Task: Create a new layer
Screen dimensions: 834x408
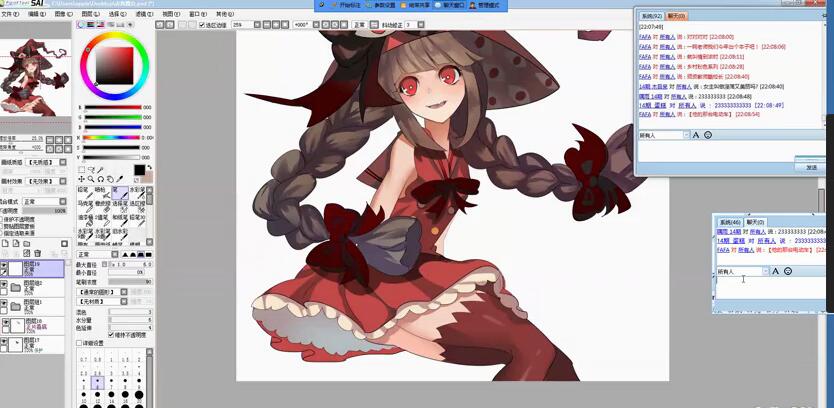Action: pyautogui.click(x=5, y=244)
